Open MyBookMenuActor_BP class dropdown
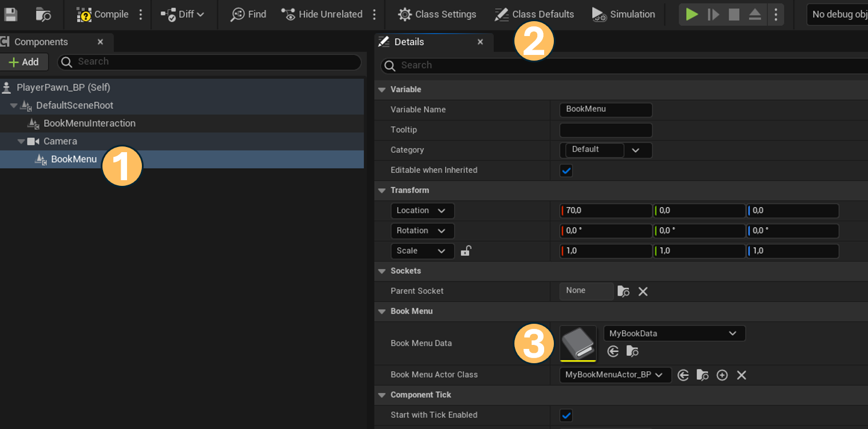Image resolution: width=868 pixels, height=429 pixels. coord(616,375)
